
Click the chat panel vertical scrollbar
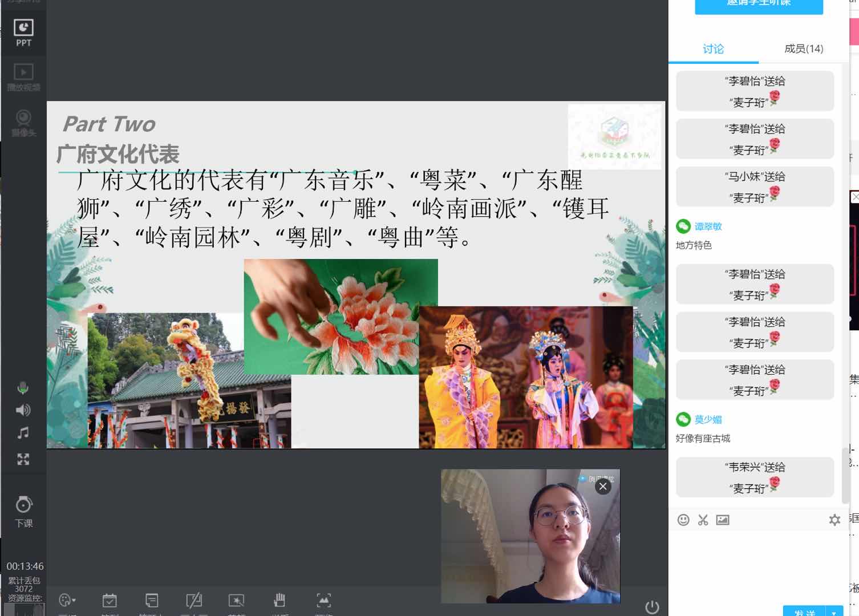845,475
